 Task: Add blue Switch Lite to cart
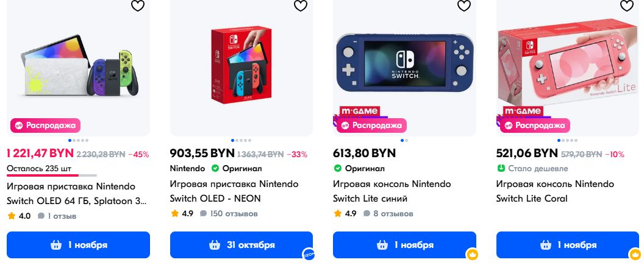tap(404, 245)
